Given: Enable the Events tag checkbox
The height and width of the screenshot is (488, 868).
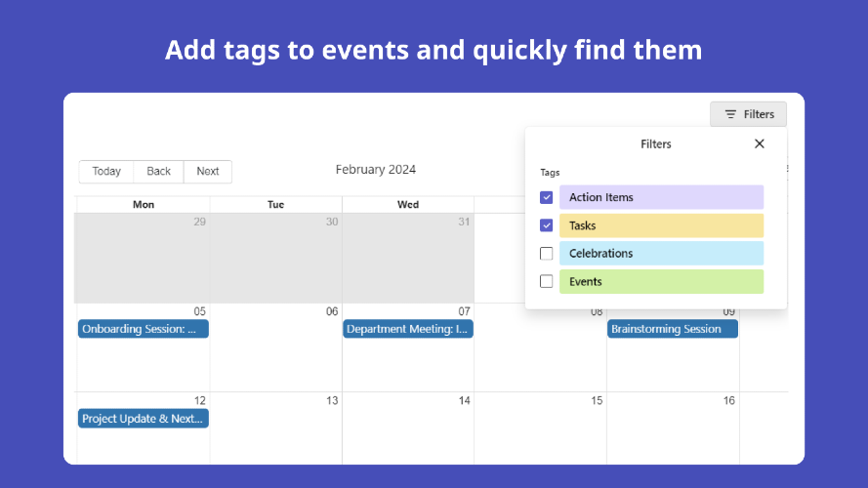Looking at the screenshot, I should [547, 281].
